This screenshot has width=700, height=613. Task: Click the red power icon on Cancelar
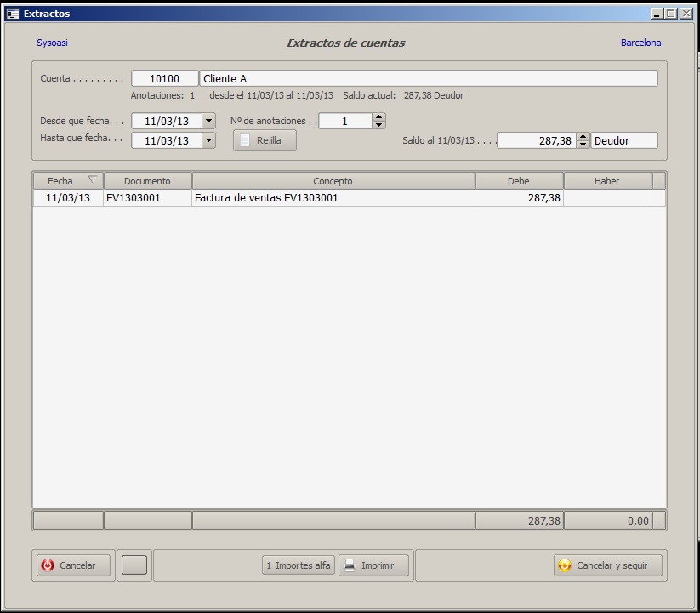pos(48,565)
